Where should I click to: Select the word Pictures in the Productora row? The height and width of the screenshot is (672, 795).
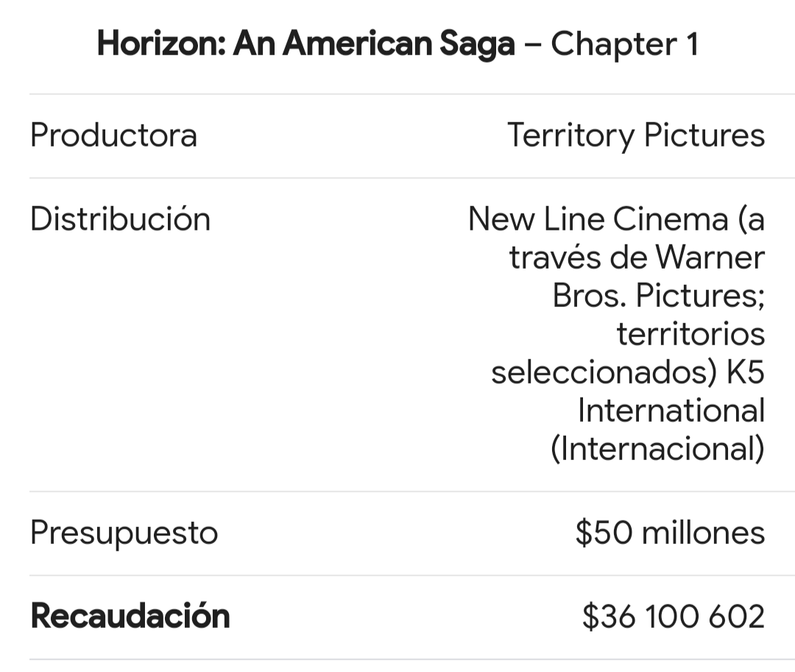[x=704, y=135]
